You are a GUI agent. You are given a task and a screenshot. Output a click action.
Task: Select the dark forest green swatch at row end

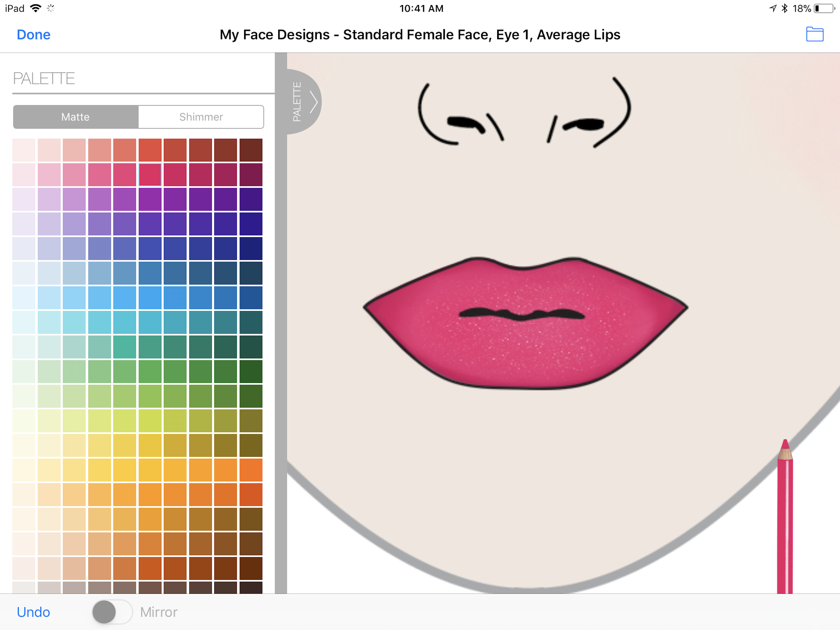point(251,371)
